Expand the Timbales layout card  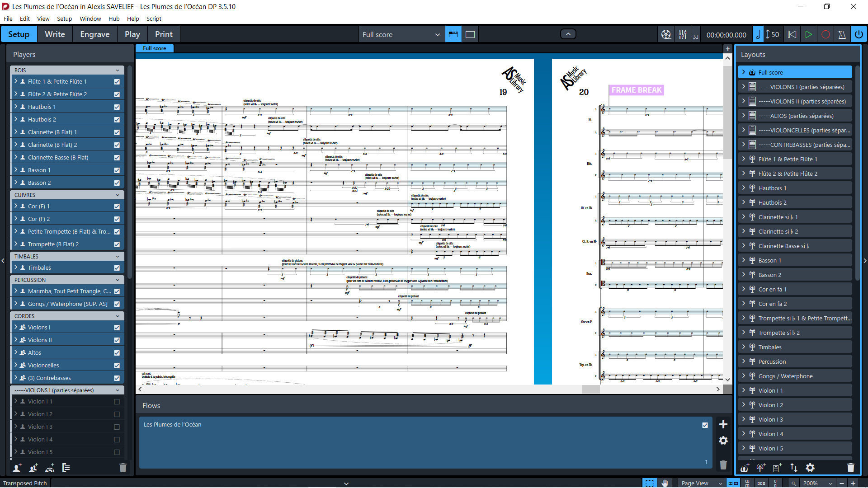point(743,347)
